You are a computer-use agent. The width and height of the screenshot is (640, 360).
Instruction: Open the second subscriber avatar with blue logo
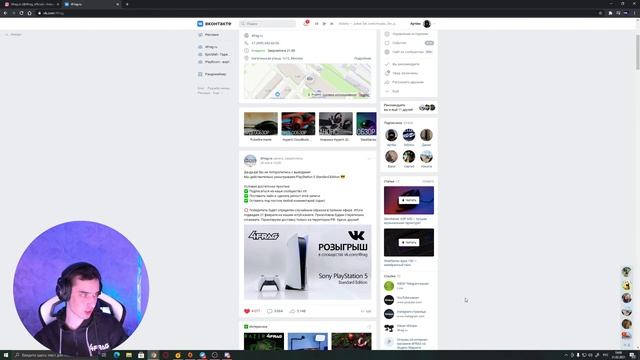(x=409, y=135)
